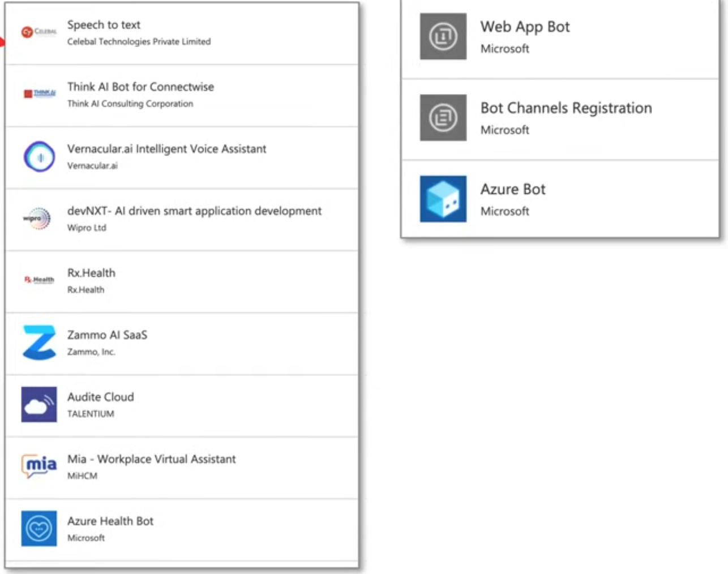The width and height of the screenshot is (728, 574).
Task: Select the Vernacular.ai circular logo
Action: pos(39,157)
